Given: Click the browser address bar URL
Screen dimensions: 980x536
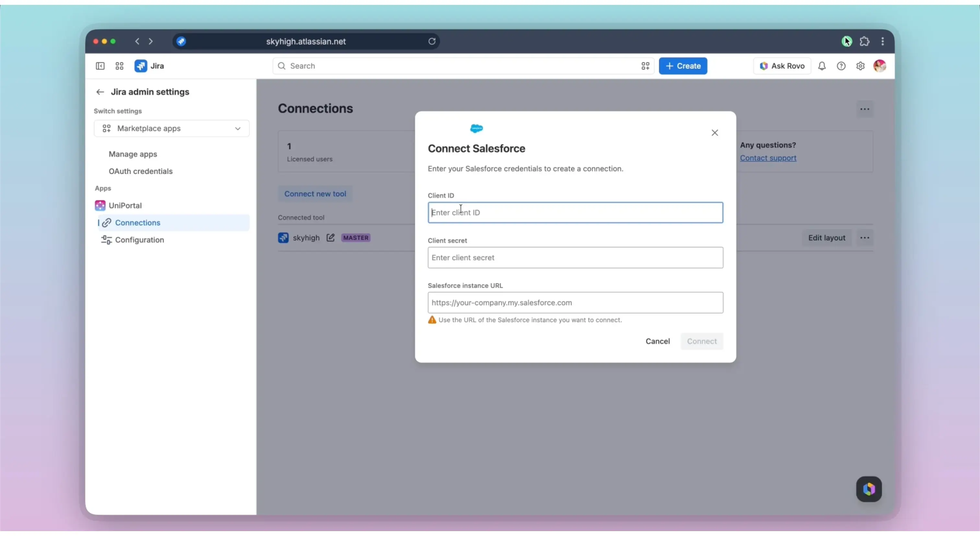Looking at the screenshot, I should pos(306,42).
